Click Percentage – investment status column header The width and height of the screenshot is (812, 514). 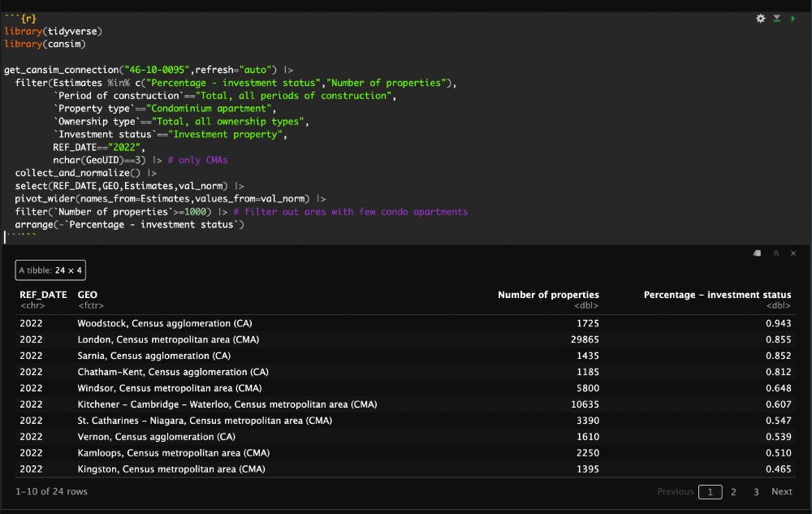coord(717,295)
